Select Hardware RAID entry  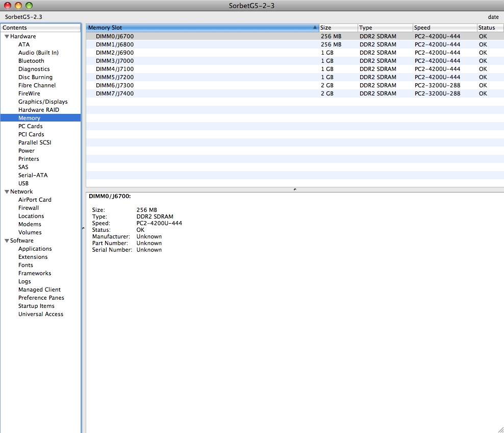click(39, 110)
